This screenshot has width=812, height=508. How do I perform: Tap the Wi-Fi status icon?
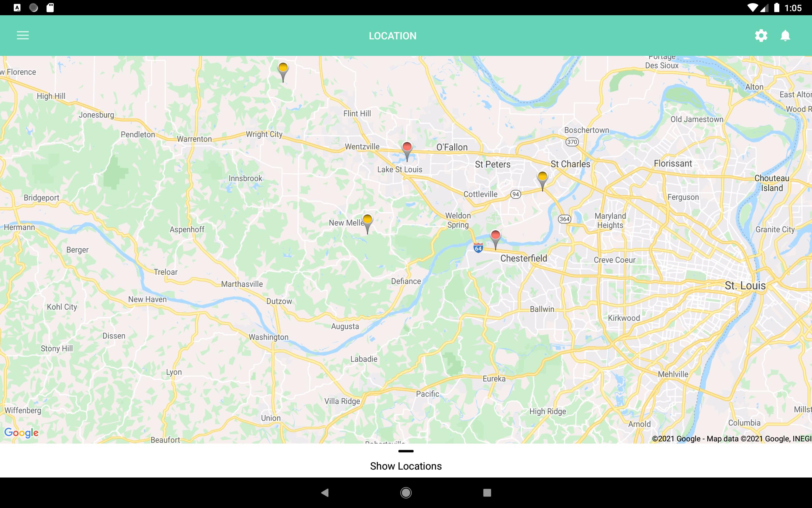[x=753, y=7]
